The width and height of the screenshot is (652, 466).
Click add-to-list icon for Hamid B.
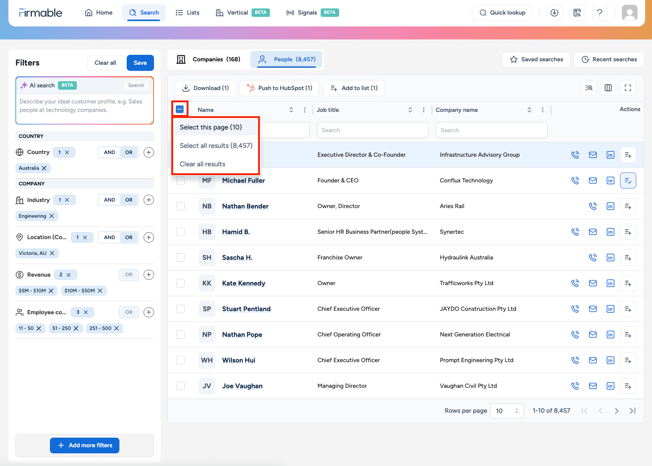pyautogui.click(x=628, y=232)
